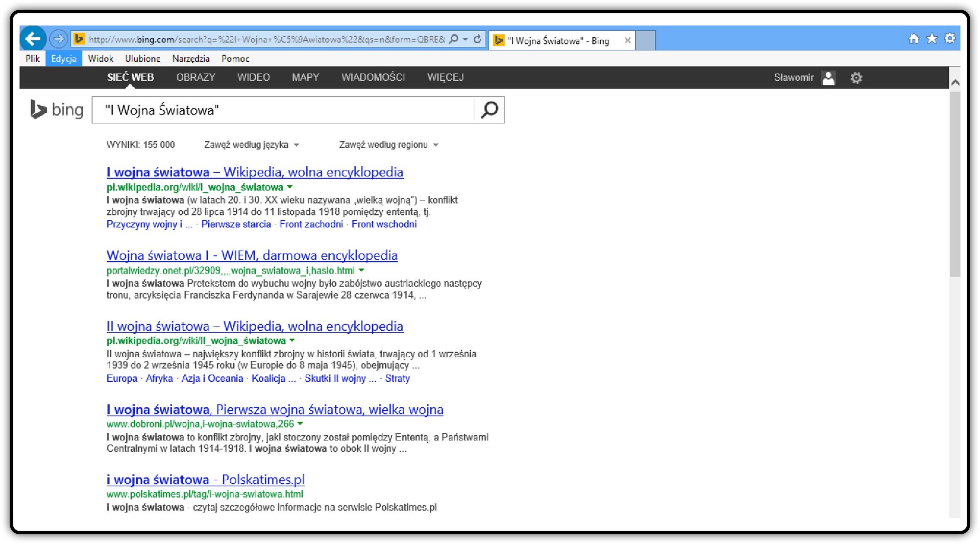Refresh the page with reload icon
The height and width of the screenshot is (544, 980).
pos(477,39)
